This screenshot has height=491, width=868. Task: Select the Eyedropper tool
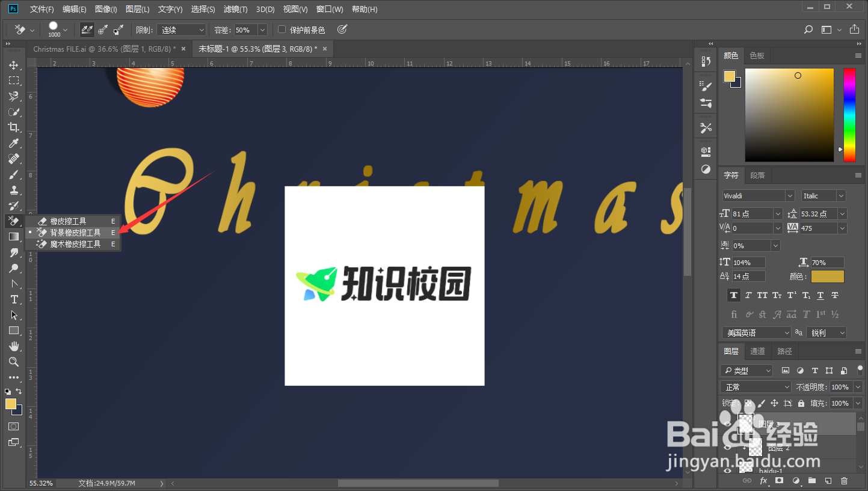tap(14, 143)
